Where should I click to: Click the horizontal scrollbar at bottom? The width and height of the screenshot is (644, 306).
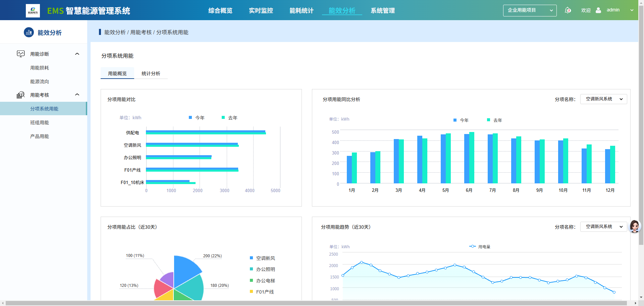click(316, 303)
